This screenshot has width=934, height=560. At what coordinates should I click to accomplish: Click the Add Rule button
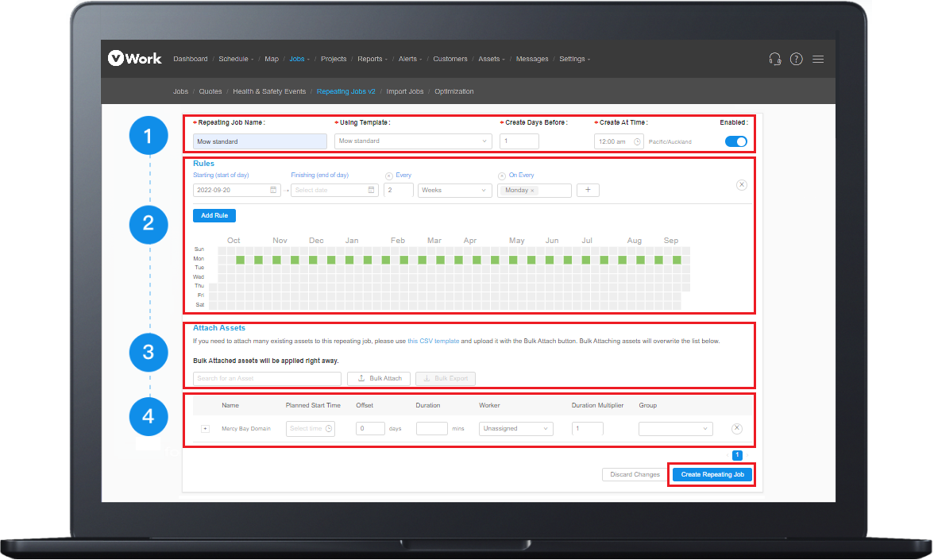tap(214, 216)
